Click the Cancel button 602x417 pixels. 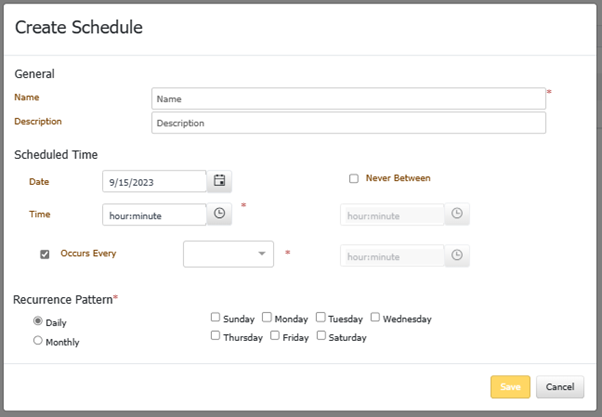[x=560, y=387]
